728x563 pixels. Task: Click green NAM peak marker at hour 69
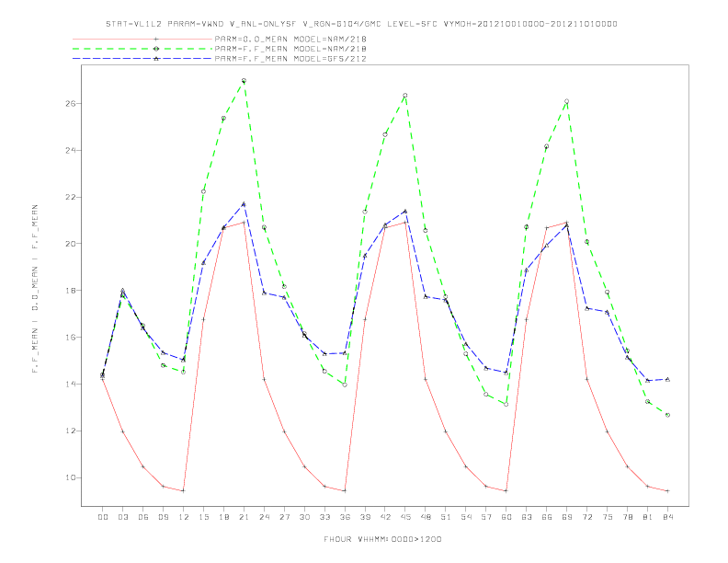point(567,101)
